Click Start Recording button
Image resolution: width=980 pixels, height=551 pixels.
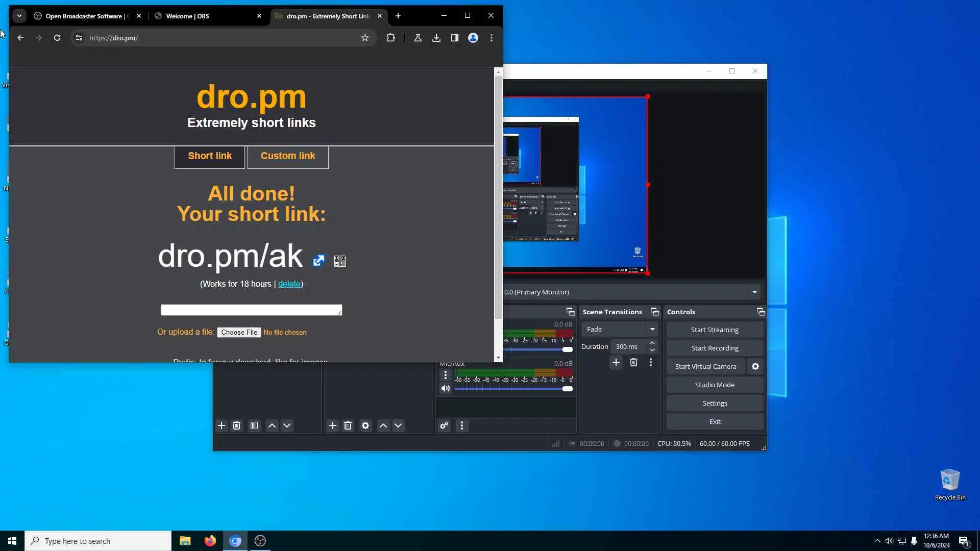coord(715,348)
